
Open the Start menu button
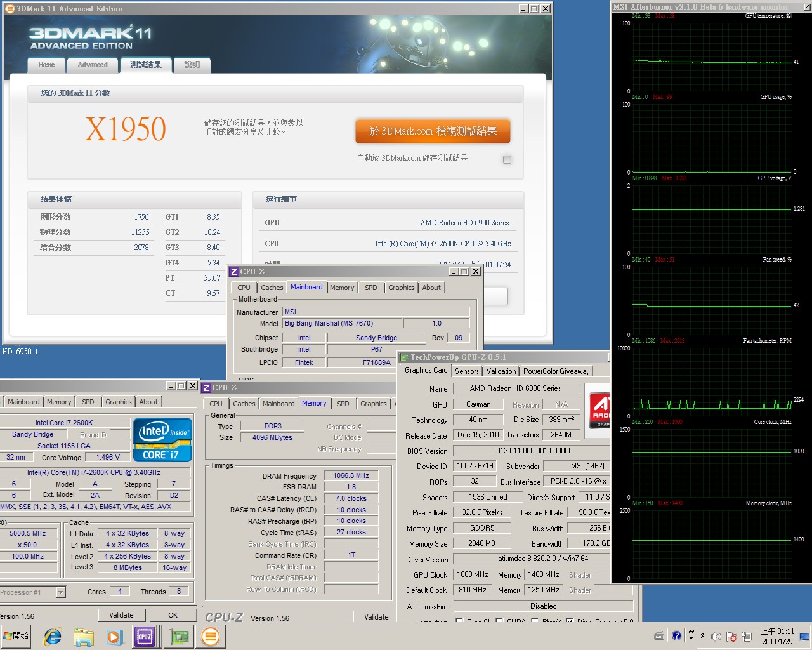click(x=17, y=635)
